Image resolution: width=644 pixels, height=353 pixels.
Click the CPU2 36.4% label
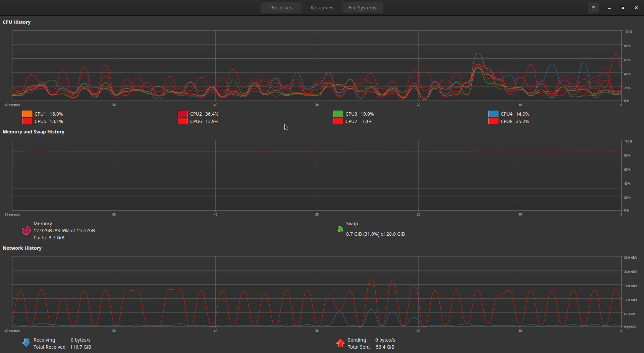pyautogui.click(x=204, y=114)
